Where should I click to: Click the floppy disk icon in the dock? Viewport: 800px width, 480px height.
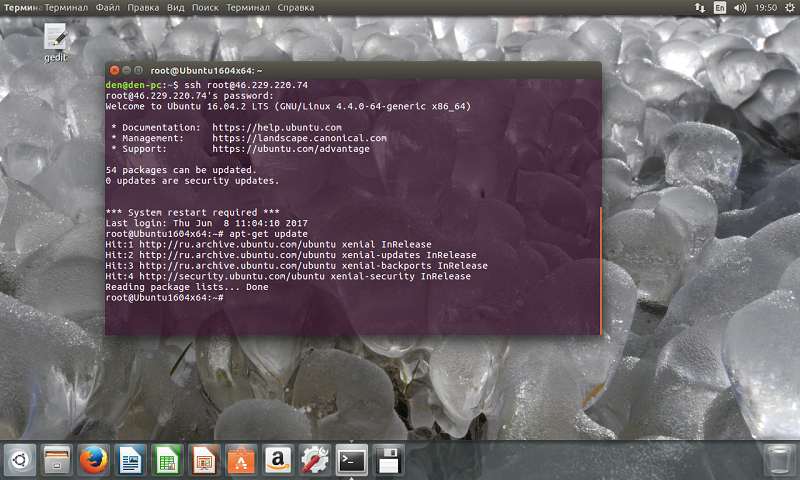pos(388,460)
